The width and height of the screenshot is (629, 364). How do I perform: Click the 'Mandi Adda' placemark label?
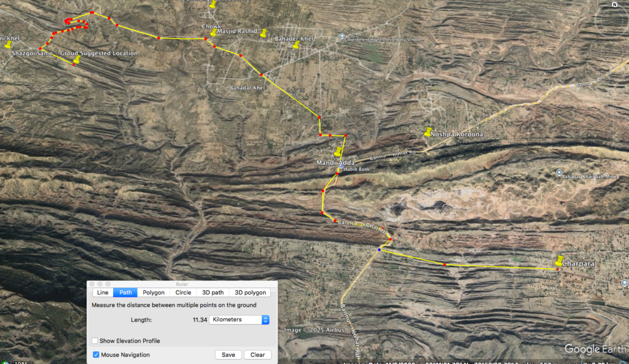[x=335, y=163]
